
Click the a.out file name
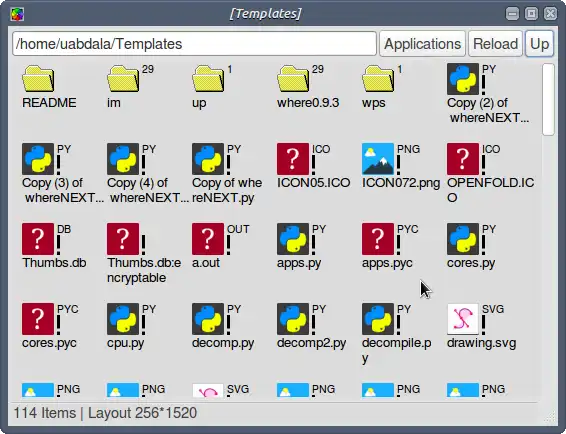(x=206, y=263)
